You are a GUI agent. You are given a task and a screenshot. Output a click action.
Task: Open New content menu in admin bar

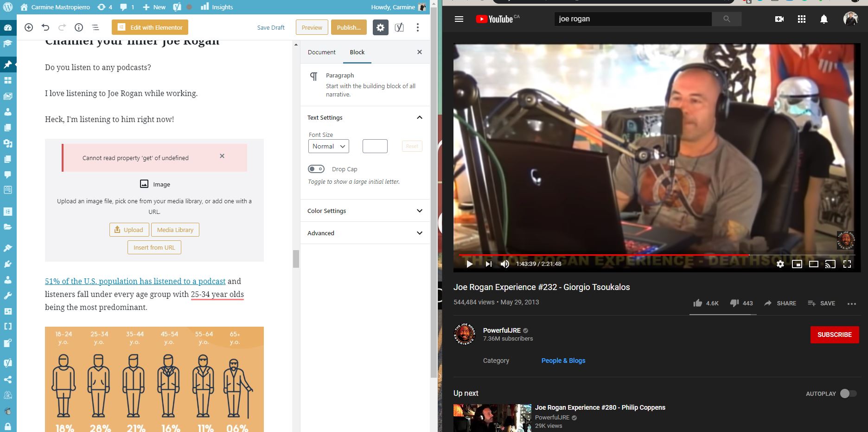click(154, 7)
